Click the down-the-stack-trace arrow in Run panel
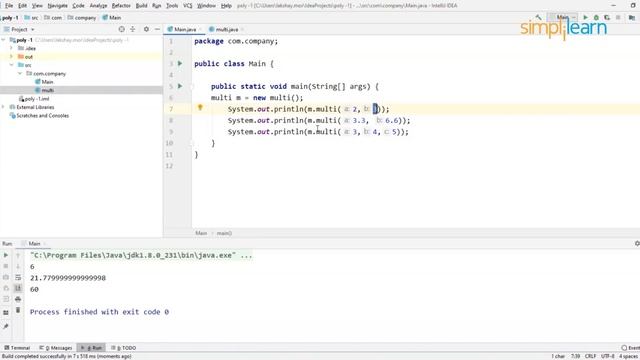 18,266
